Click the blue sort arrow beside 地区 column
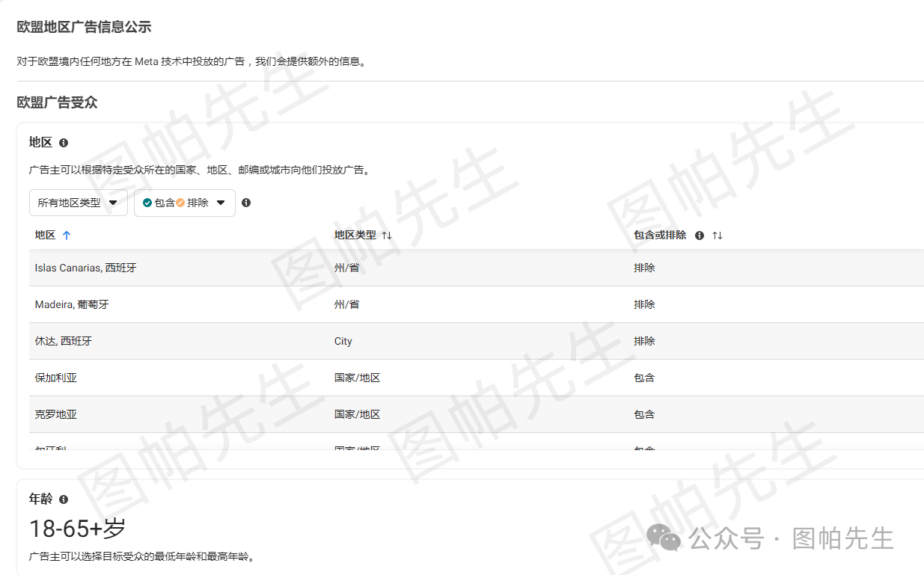The width and height of the screenshot is (924, 575). click(67, 236)
